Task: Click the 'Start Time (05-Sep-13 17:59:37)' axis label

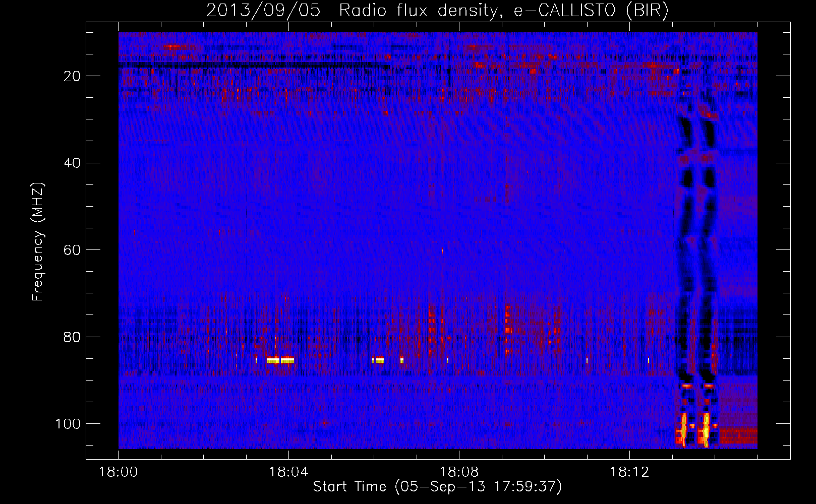Action: click(x=437, y=487)
